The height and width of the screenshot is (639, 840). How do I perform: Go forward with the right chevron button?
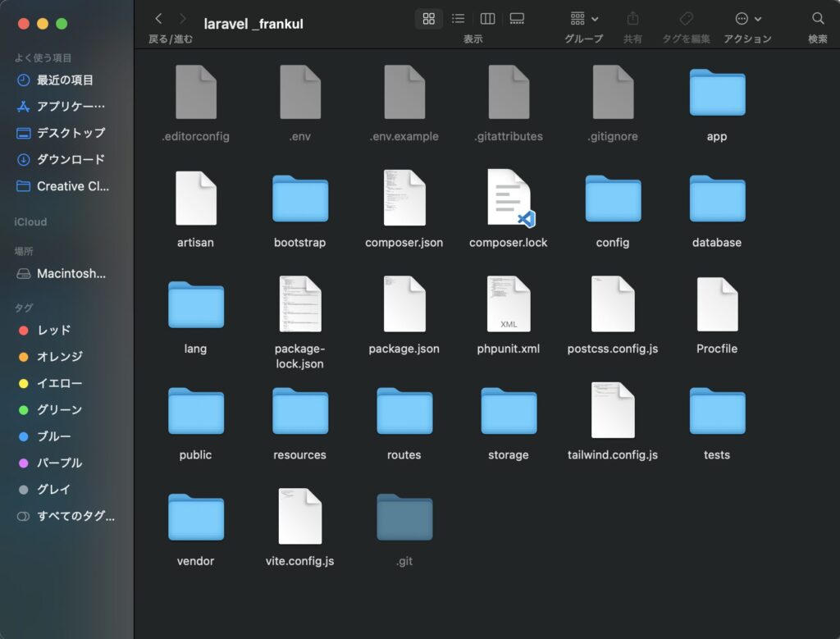pyautogui.click(x=183, y=19)
